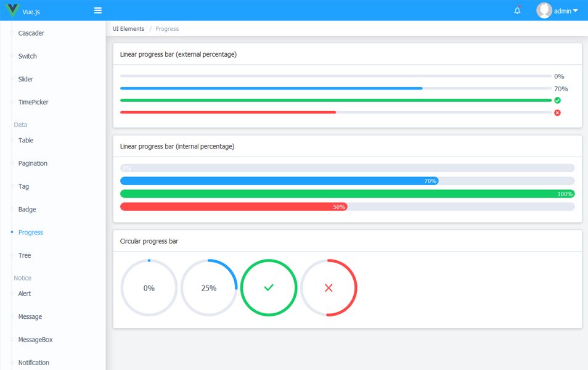
Task: Open the Switch menu item
Action: [x=28, y=56]
